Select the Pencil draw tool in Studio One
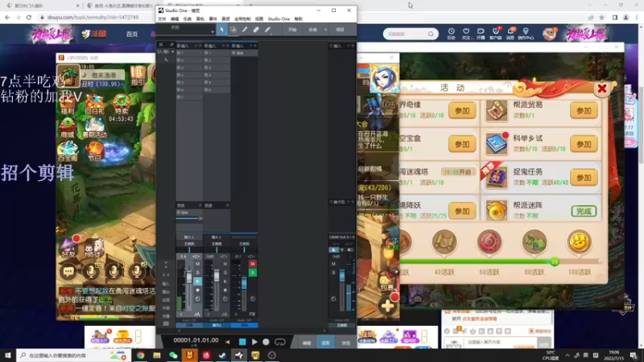 click(x=245, y=30)
